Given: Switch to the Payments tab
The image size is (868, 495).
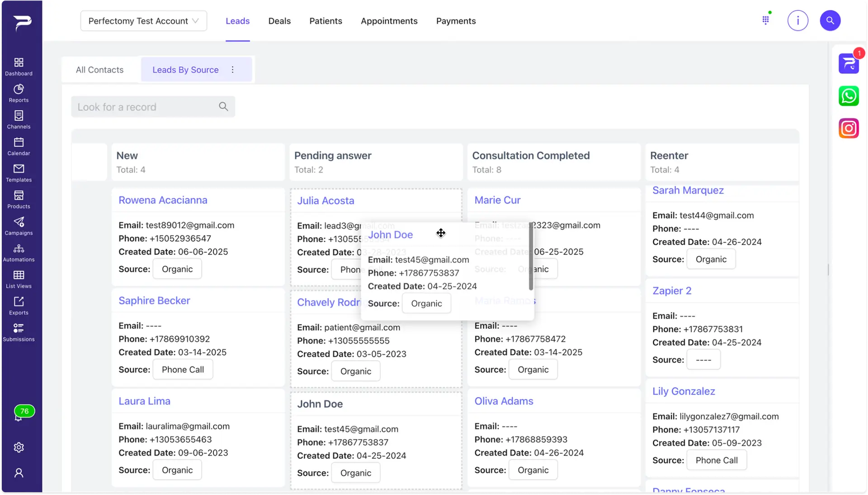Looking at the screenshot, I should click(x=456, y=21).
